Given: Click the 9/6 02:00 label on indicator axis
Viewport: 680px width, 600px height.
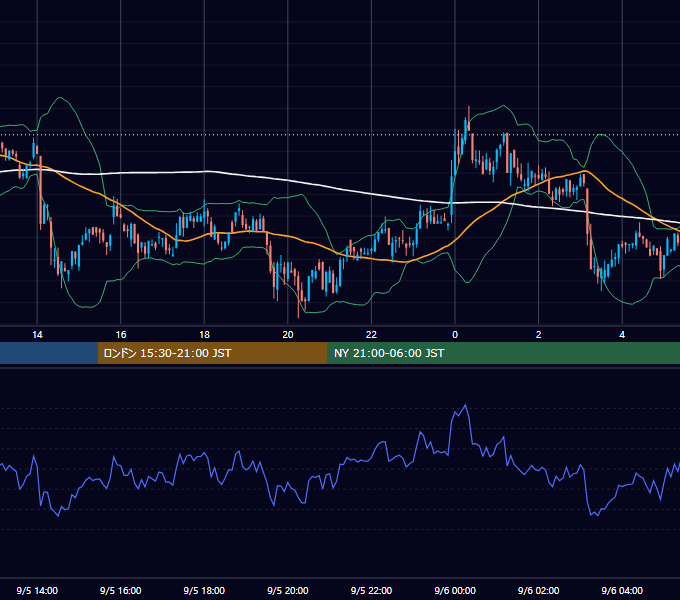Looking at the screenshot, I should coord(539,590).
